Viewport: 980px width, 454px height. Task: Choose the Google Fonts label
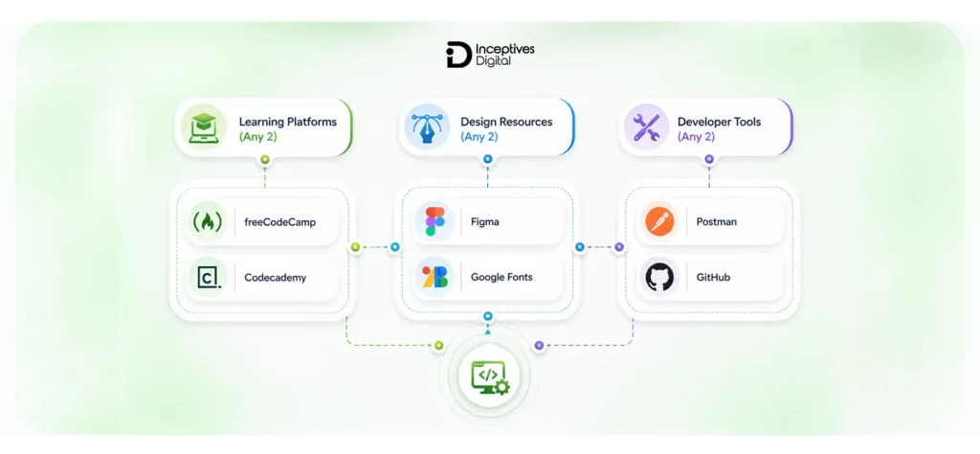(x=501, y=277)
